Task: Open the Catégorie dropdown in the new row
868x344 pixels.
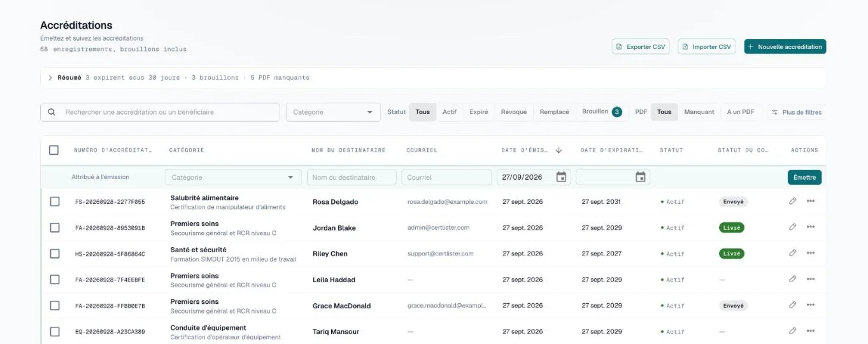Action: coord(233,177)
